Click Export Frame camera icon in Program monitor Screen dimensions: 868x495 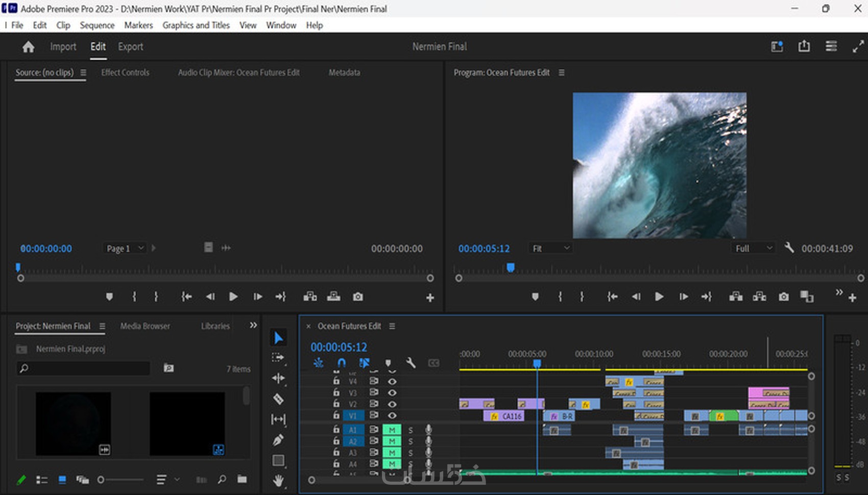783,296
